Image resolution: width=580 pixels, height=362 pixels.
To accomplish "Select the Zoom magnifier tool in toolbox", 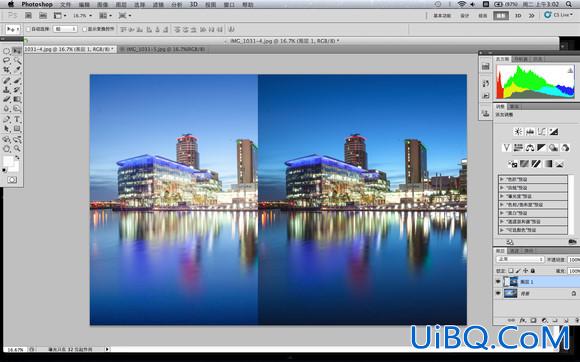I will coord(17,149).
